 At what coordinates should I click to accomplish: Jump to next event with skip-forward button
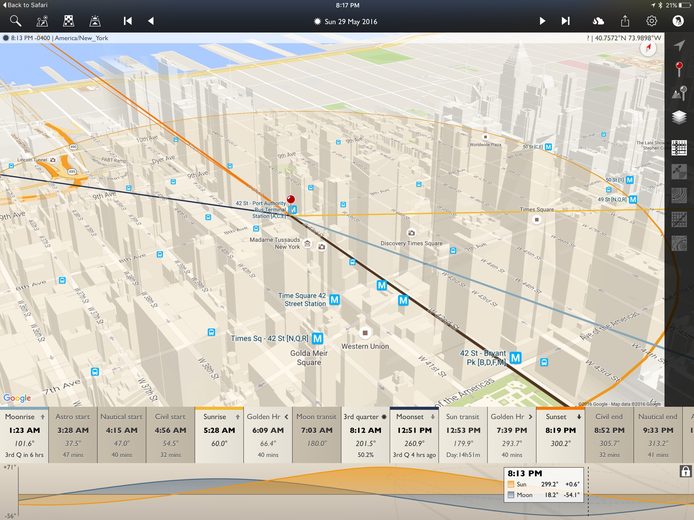(x=565, y=21)
